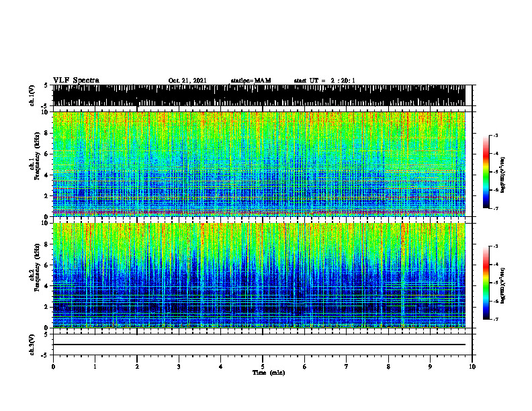
Task: Click the ch.2 "Frequency (kHz)" axis label
Action: coord(37,267)
